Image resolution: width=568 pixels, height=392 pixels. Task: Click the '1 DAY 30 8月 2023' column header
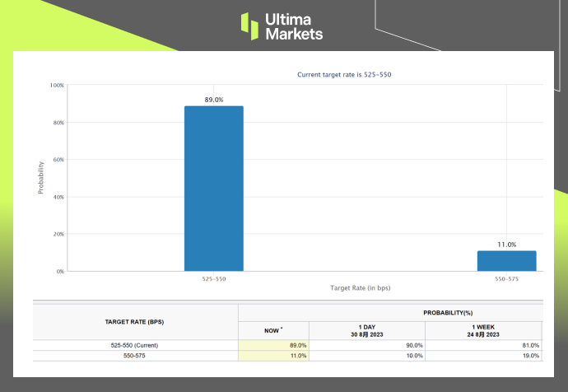(367, 331)
